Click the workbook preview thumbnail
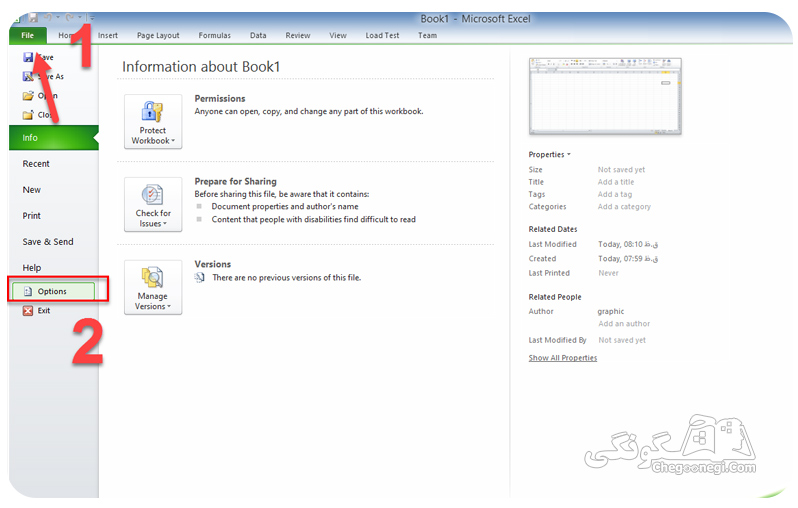 pyautogui.click(x=605, y=96)
